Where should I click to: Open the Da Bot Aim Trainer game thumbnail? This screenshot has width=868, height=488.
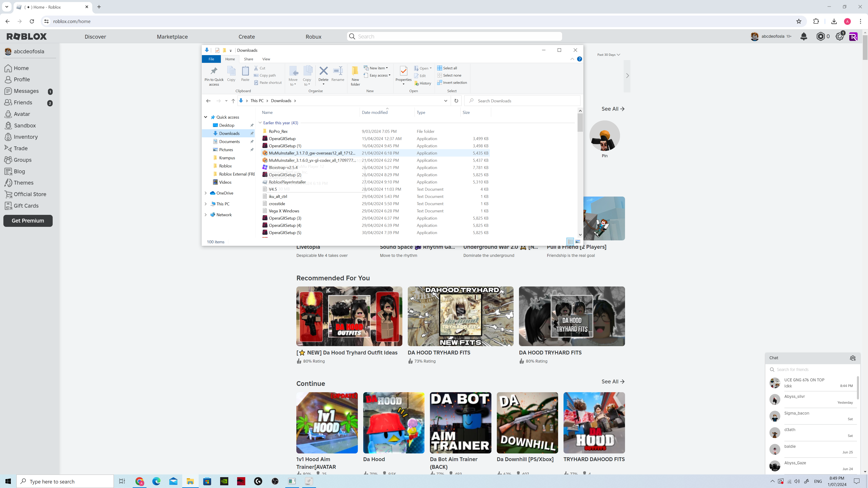(x=460, y=423)
